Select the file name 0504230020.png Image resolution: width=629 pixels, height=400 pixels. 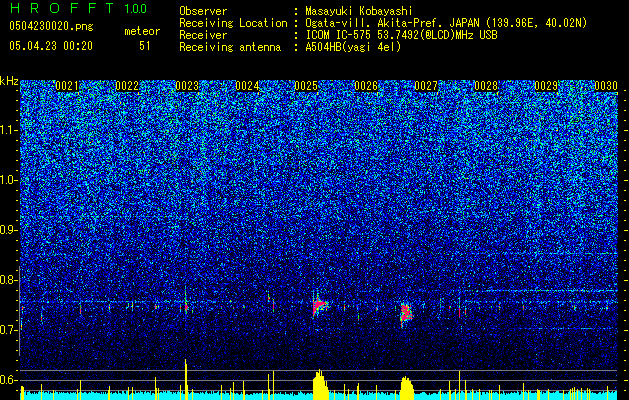(51, 26)
